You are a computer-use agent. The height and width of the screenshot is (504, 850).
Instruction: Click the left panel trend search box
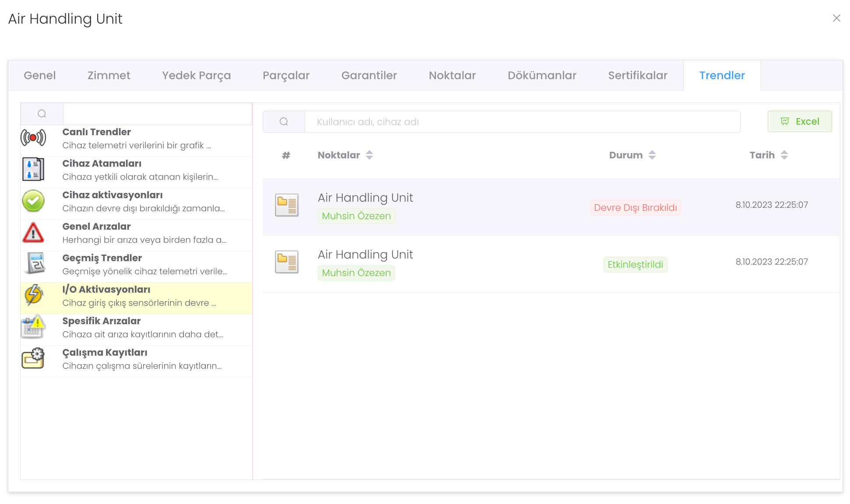pos(157,114)
